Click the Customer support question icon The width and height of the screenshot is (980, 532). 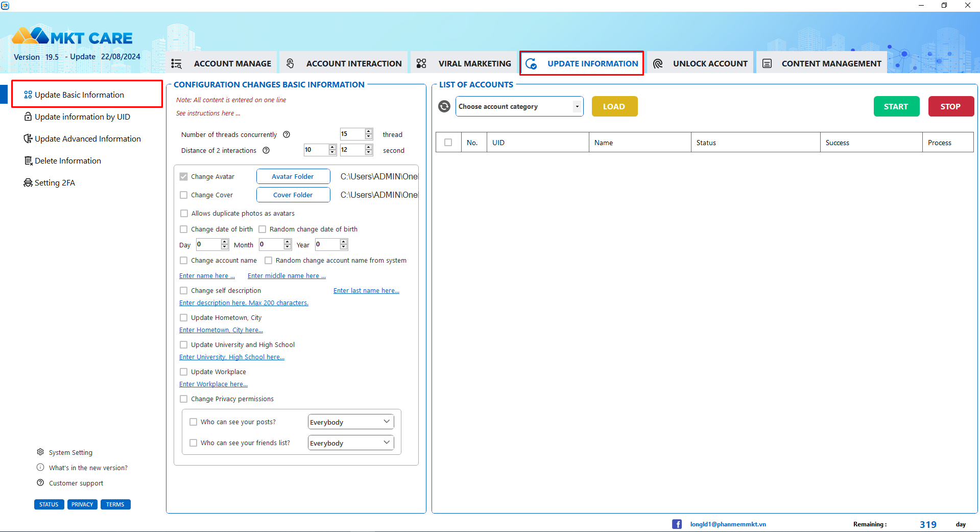point(40,482)
